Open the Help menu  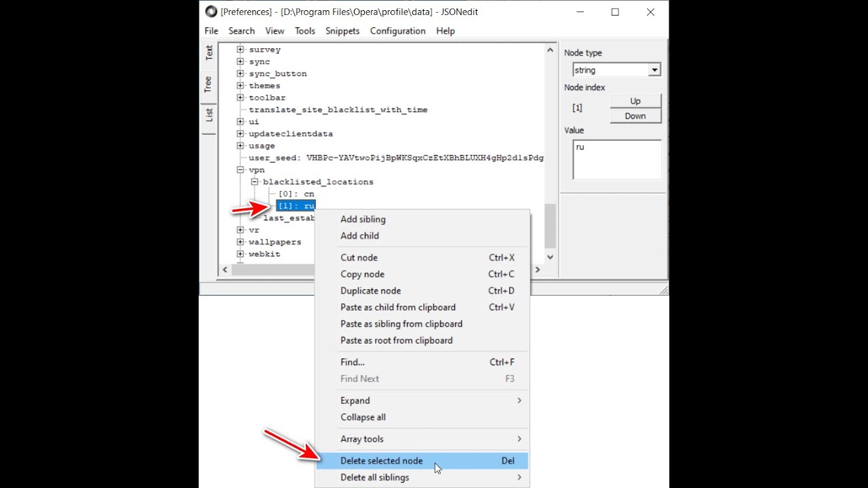[x=446, y=30]
